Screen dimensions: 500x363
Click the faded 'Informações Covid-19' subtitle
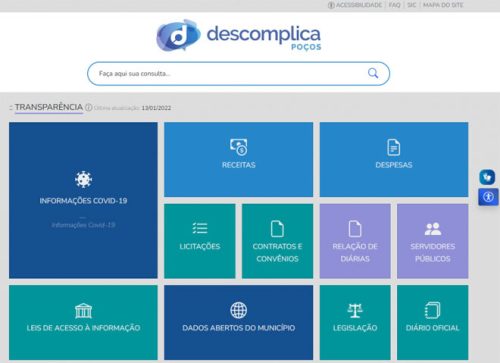tap(83, 225)
